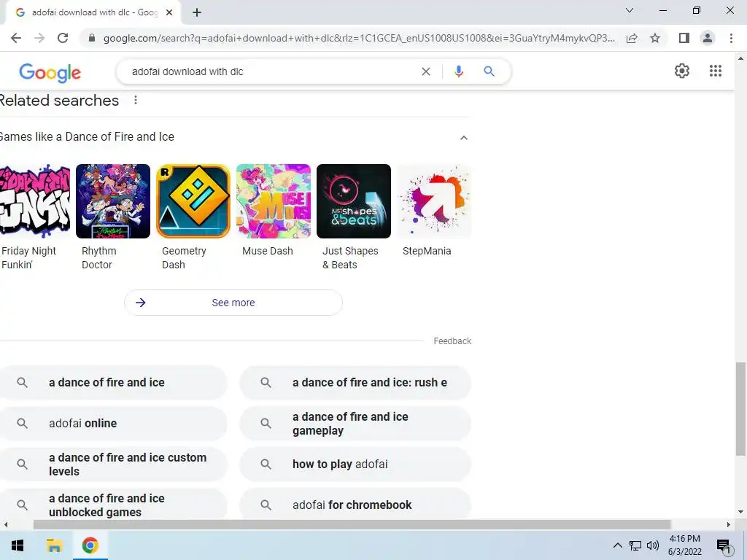
Task: Go to the Google homepage via the logo
Action: click(x=50, y=72)
